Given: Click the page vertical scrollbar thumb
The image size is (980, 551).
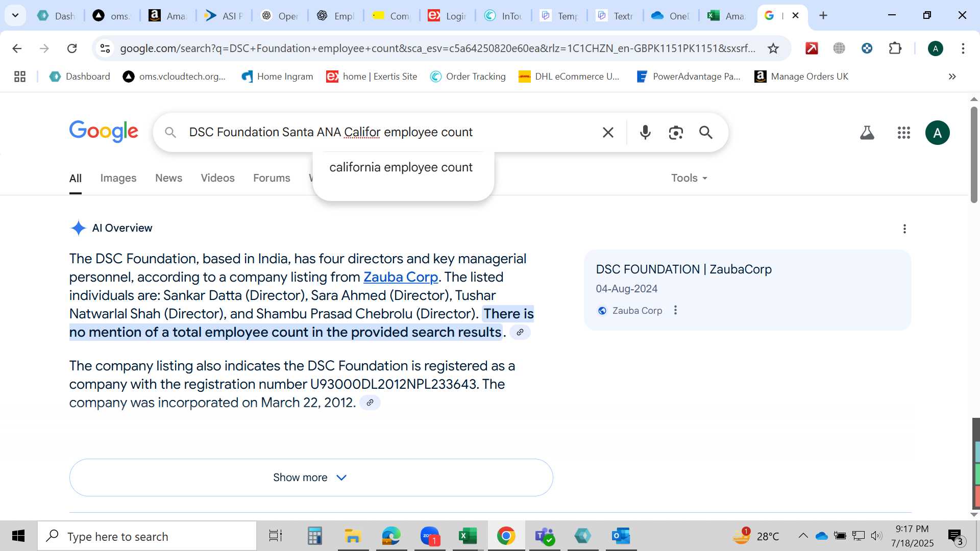Looking at the screenshot, I should (x=974, y=155).
